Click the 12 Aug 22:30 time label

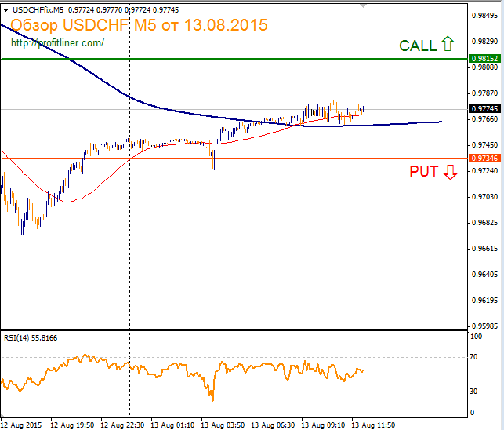122,425
